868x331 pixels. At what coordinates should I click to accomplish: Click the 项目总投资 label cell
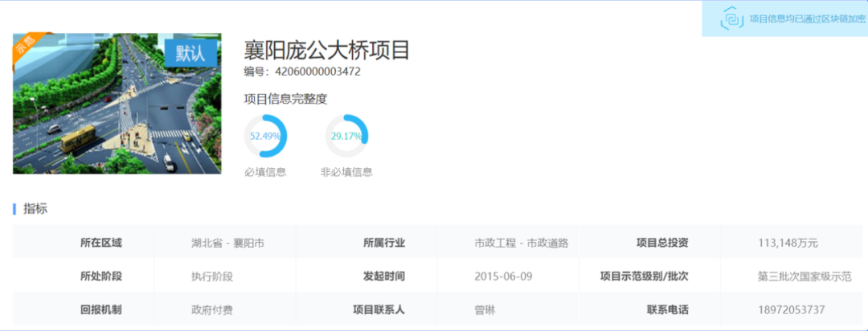click(649, 242)
